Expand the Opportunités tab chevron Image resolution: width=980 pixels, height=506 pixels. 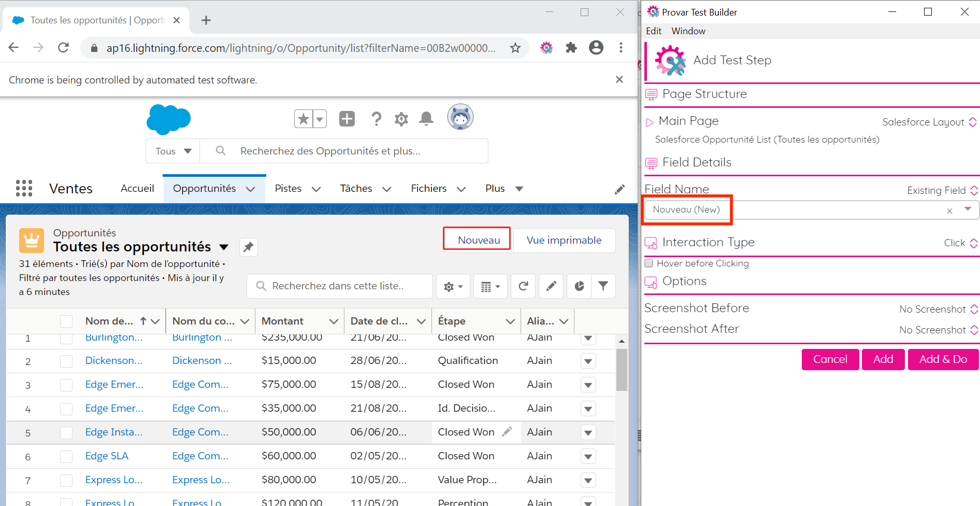[251, 189]
